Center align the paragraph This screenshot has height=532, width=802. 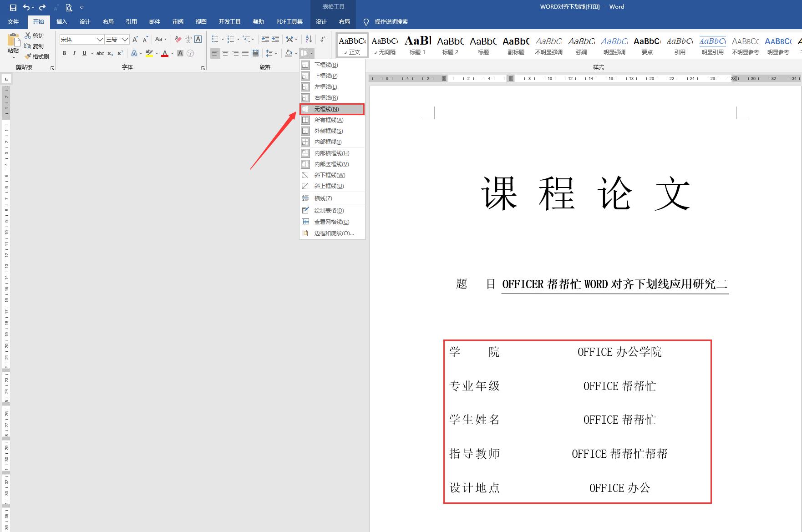pyautogui.click(x=225, y=53)
